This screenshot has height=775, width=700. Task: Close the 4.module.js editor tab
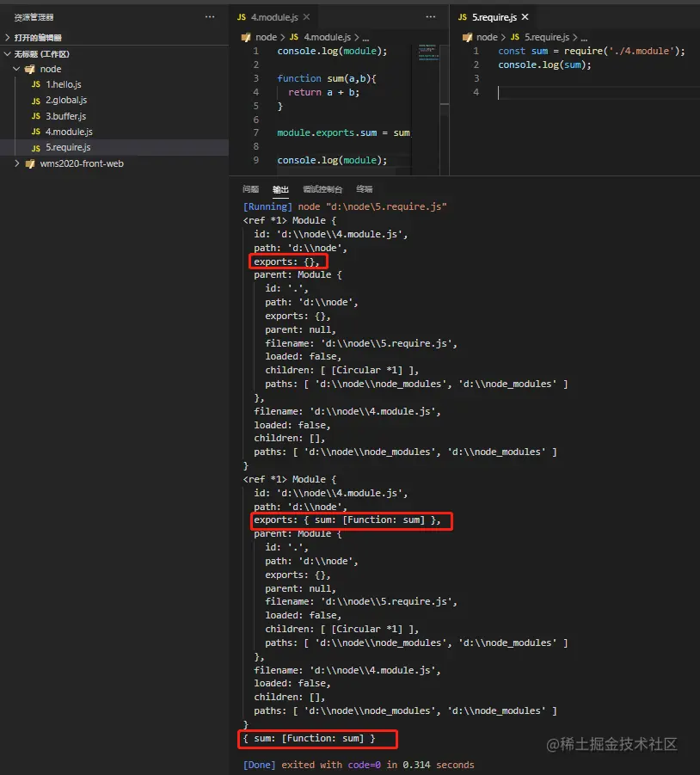(307, 16)
